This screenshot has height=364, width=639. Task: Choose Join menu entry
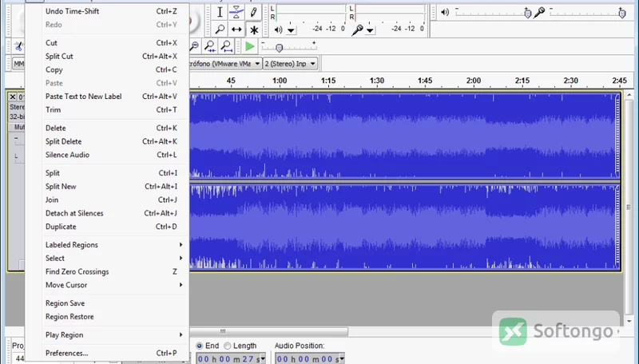tap(116, 200)
